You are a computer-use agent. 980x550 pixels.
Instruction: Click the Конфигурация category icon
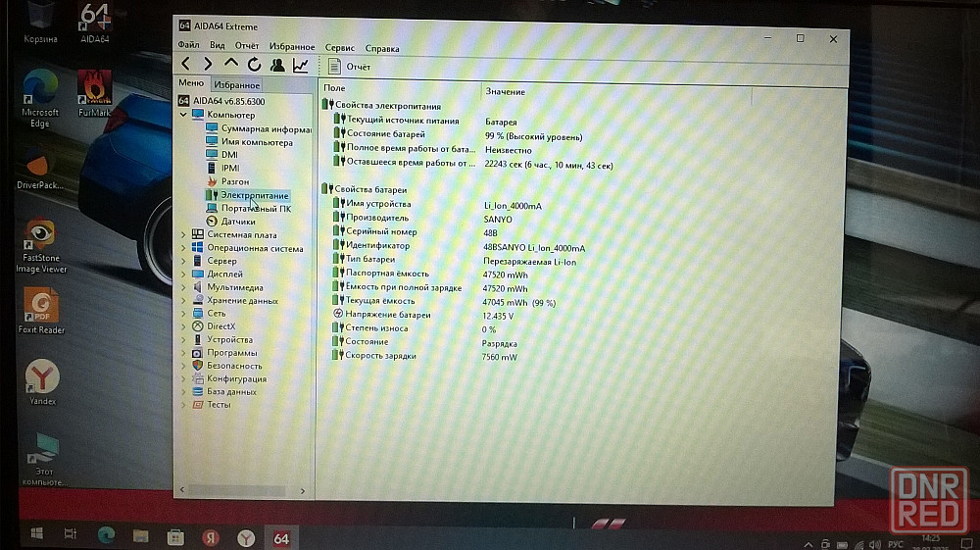(198, 378)
